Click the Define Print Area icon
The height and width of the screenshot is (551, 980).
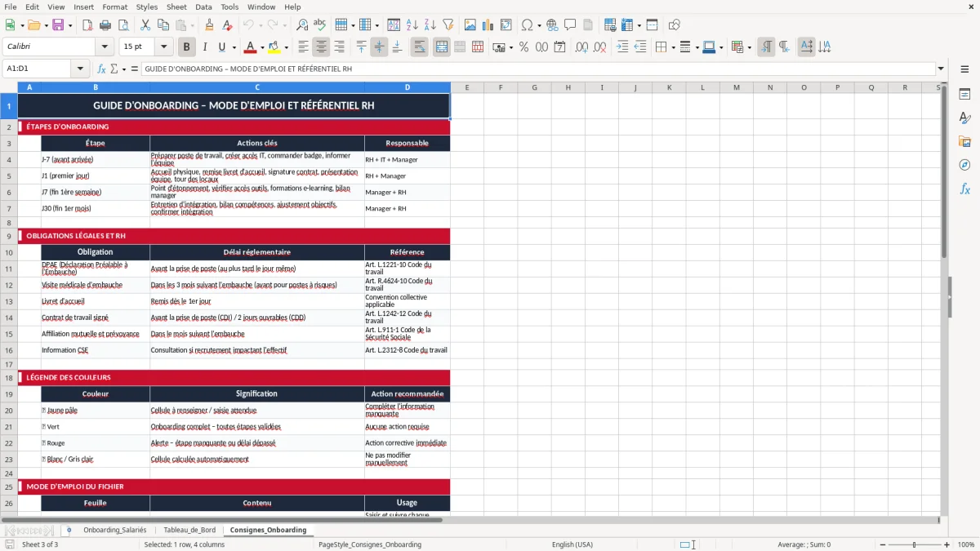point(609,25)
